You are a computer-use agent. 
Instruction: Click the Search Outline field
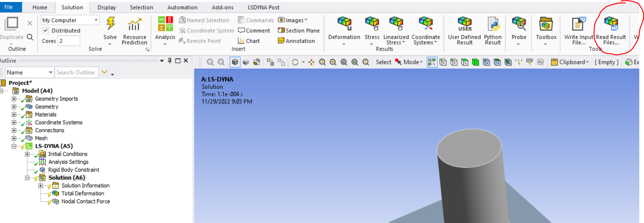pyautogui.click(x=77, y=72)
